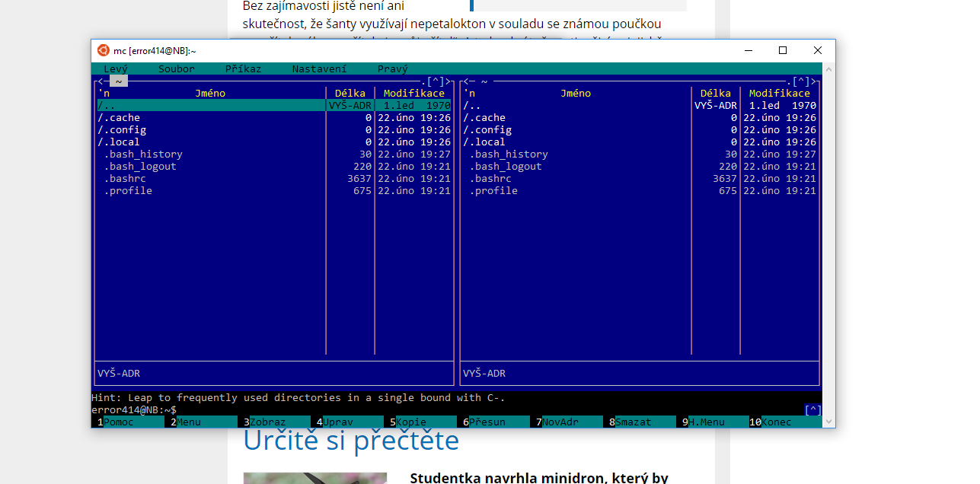Select the /.. parent directory in left panel
Image resolution: width=980 pixels, height=484 pixels.
coord(274,105)
